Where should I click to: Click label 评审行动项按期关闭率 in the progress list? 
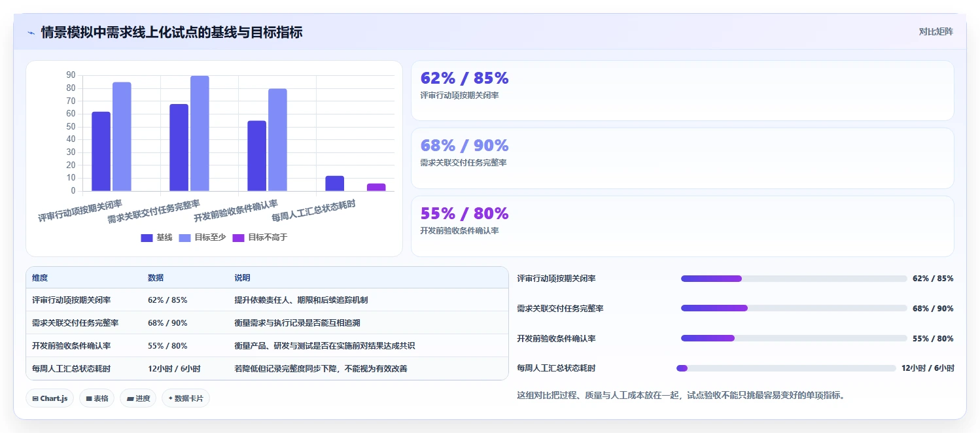(556, 279)
